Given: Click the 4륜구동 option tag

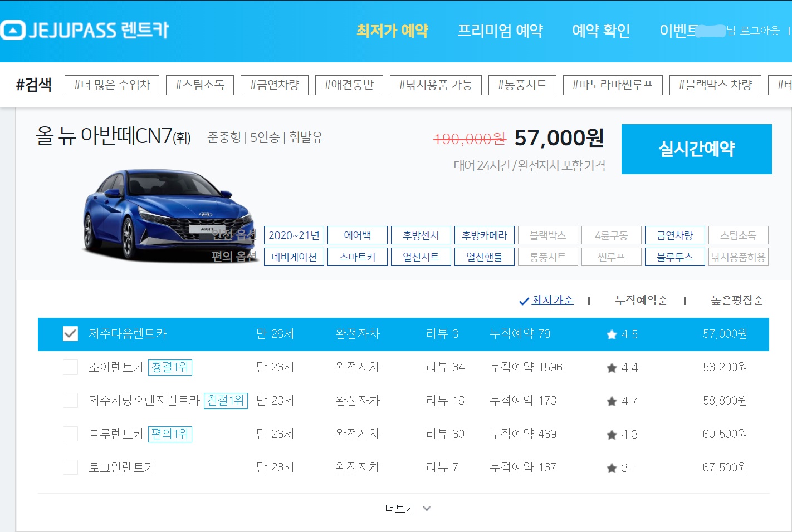Looking at the screenshot, I should pos(612,235).
